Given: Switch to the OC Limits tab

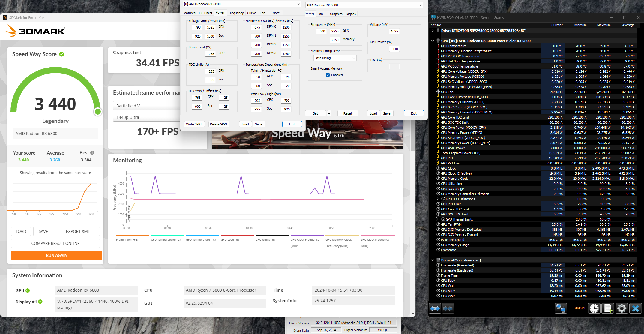Looking at the screenshot, I should click(x=205, y=13).
